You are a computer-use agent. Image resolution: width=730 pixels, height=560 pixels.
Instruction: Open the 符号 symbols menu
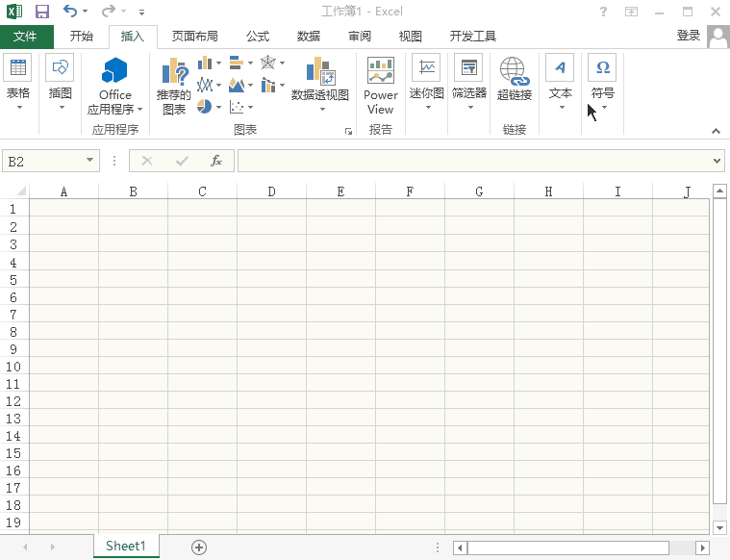tap(602, 83)
